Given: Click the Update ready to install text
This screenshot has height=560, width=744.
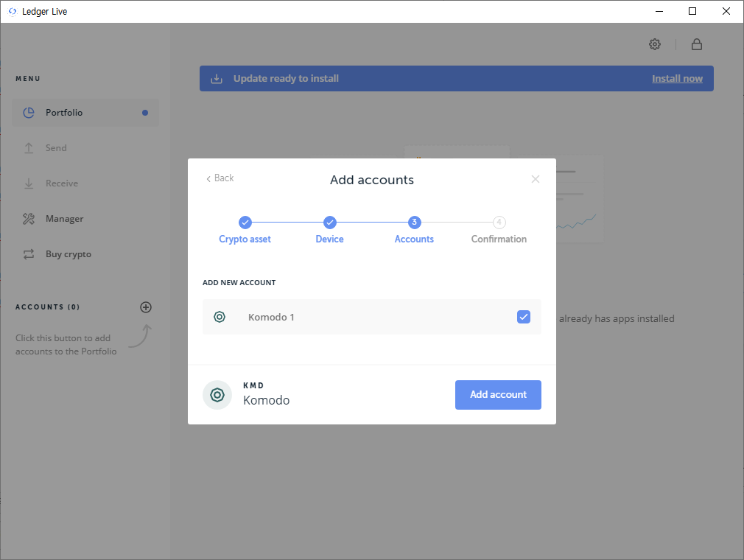Looking at the screenshot, I should click(286, 79).
